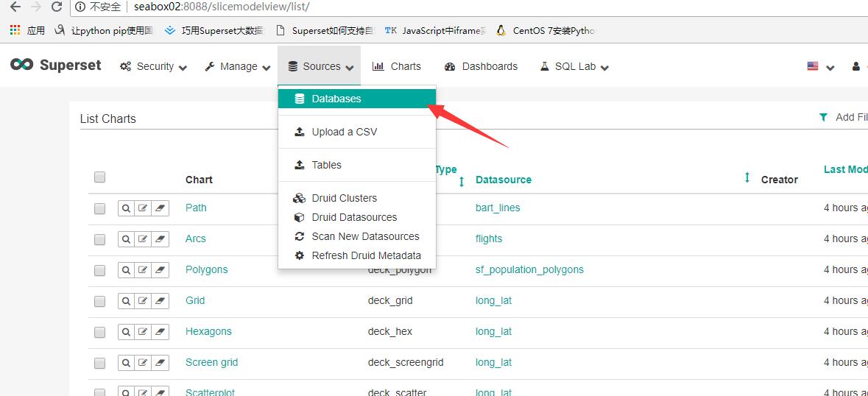Open Tables from the Sources menu
This screenshot has height=396, width=868.
pyautogui.click(x=357, y=165)
